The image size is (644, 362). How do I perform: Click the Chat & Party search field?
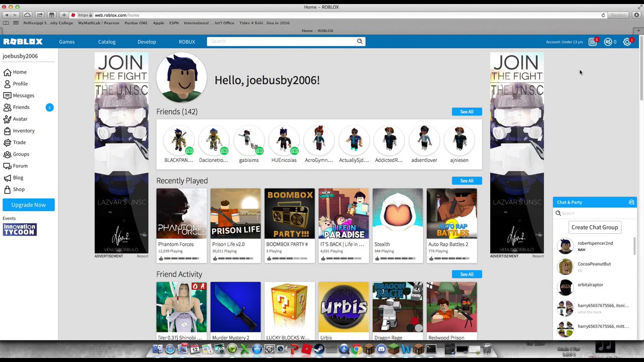pos(595,213)
